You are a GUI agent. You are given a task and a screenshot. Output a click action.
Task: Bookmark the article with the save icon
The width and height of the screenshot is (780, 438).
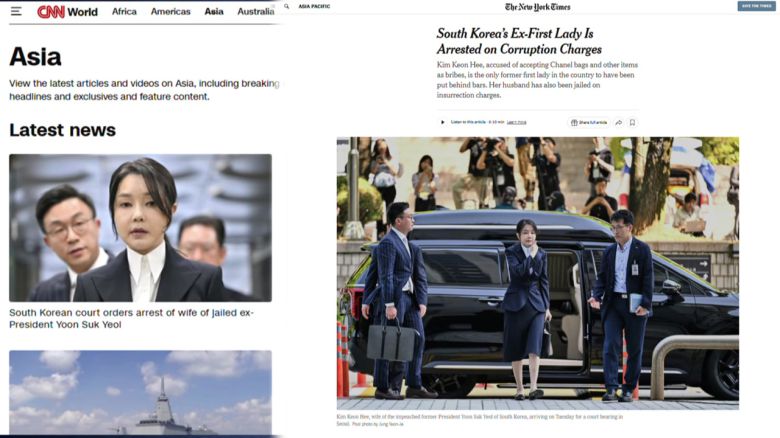pos(632,122)
